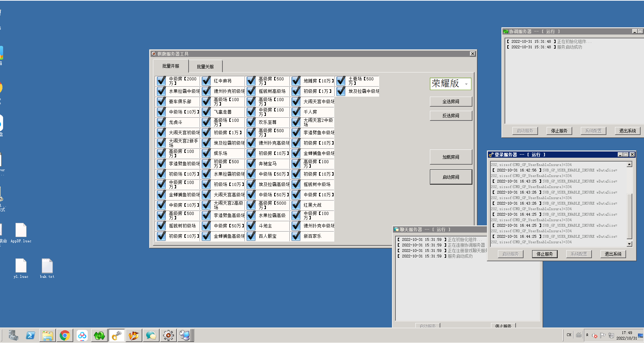Uncheck the 斗地主 room checkbox
Image resolution: width=644 pixels, height=343 pixels.
click(251, 226)
